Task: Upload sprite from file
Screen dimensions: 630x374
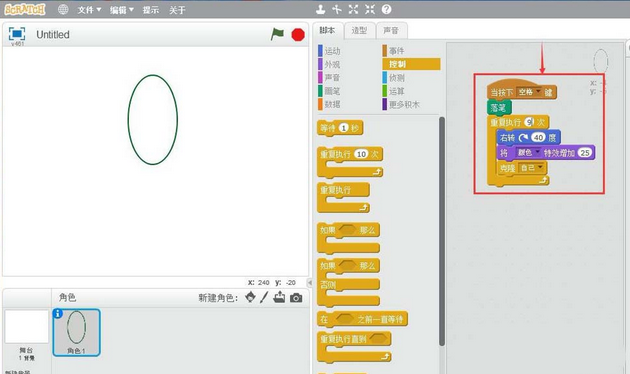Action: coord(279,297)
